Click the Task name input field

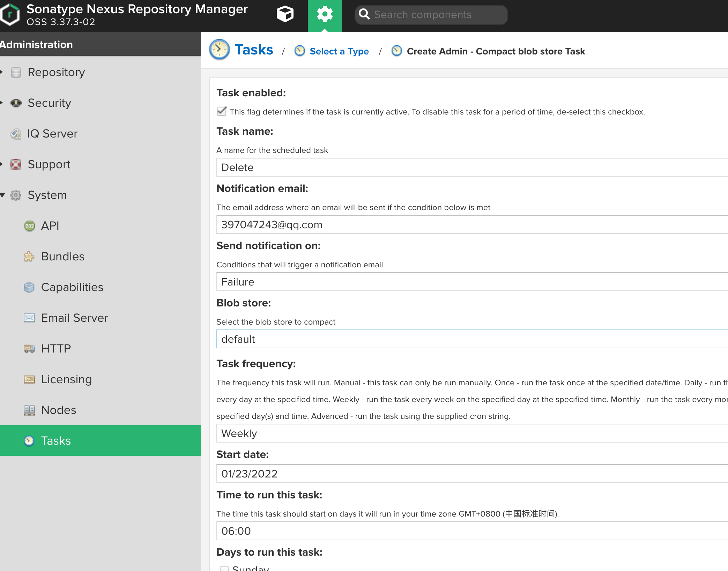pyautogui.click(x=472, y=168)
